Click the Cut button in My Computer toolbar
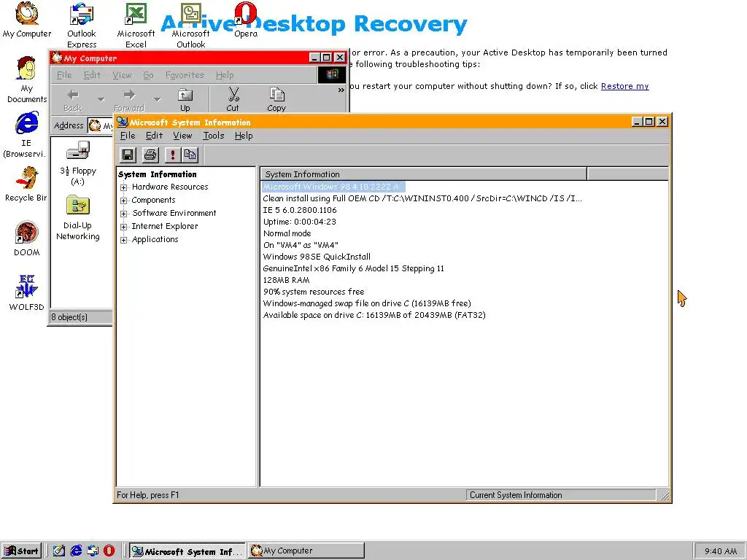747x560 pixels. tap(233, 100)
